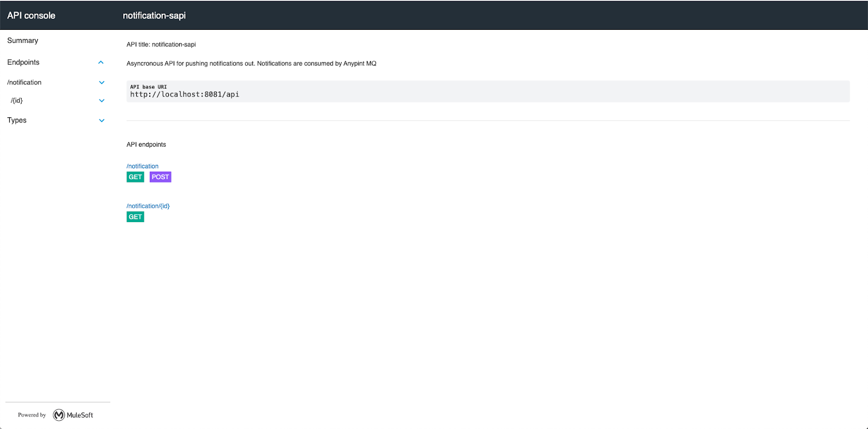The width and height of the screenshot is (868, 429).
Task: Click the 'API endpoints' section heading
Action: [x=146, y=144]
